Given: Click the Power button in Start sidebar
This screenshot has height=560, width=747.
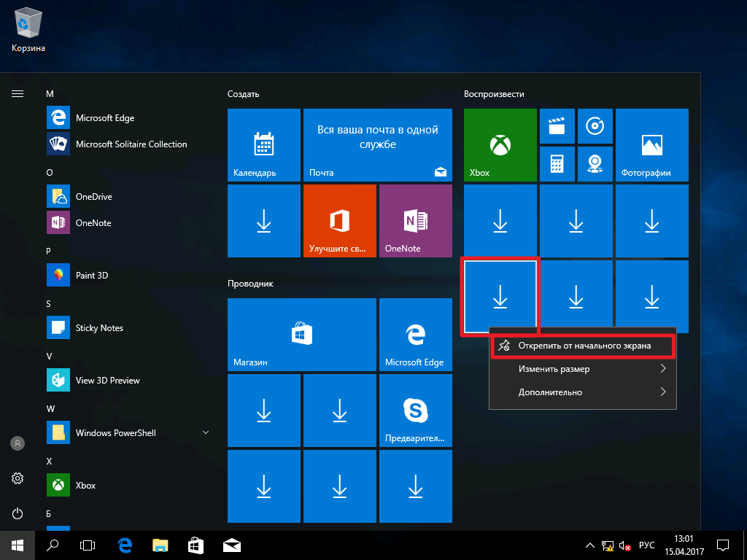Looking at the screenshot, I should [x=18, y=513].
